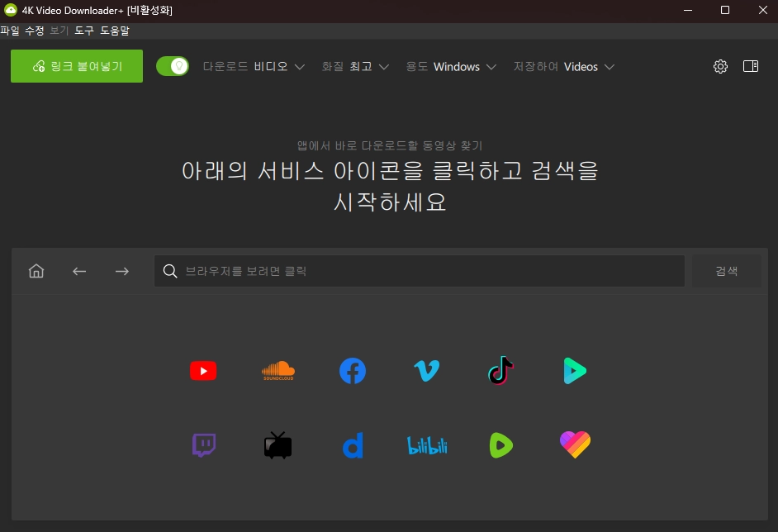Open the Twitch service page
The width and height of the screenshot is (778, 532).
click(x=203, y=444)
